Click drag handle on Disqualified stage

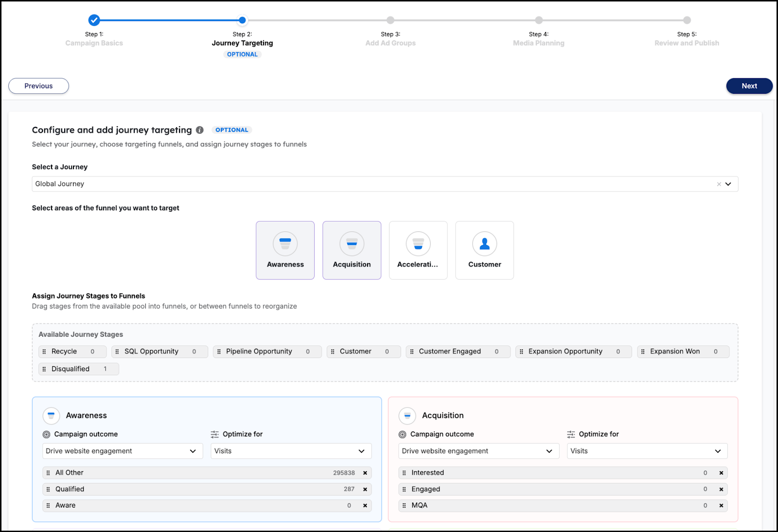click(44, 369)
